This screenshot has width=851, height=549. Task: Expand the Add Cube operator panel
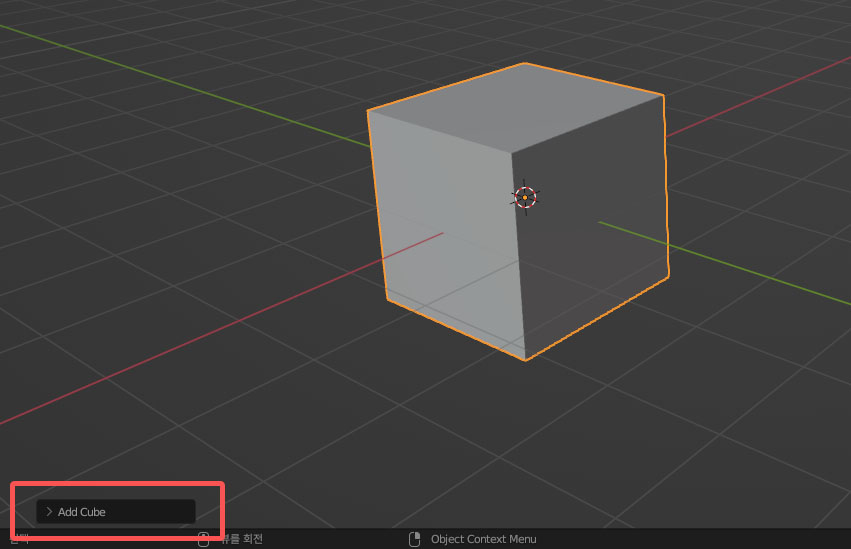[116, 512]
